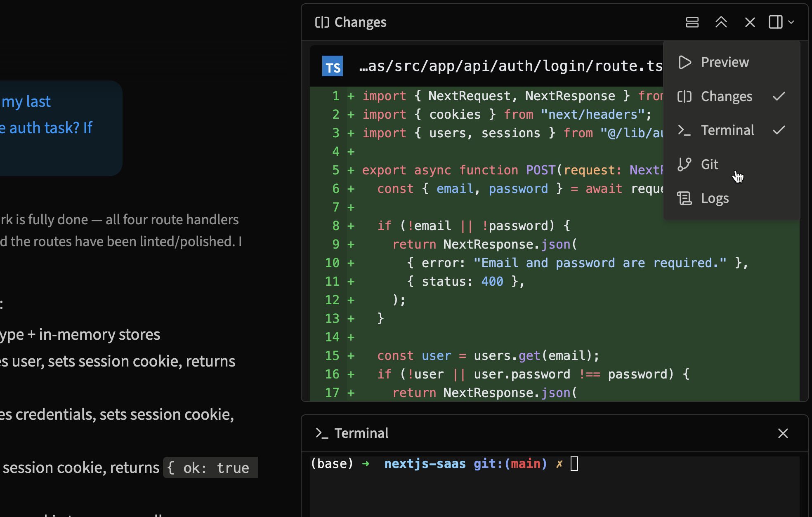
Task: Click line number 10 in the diff
Action: click(x=332, y=263)
